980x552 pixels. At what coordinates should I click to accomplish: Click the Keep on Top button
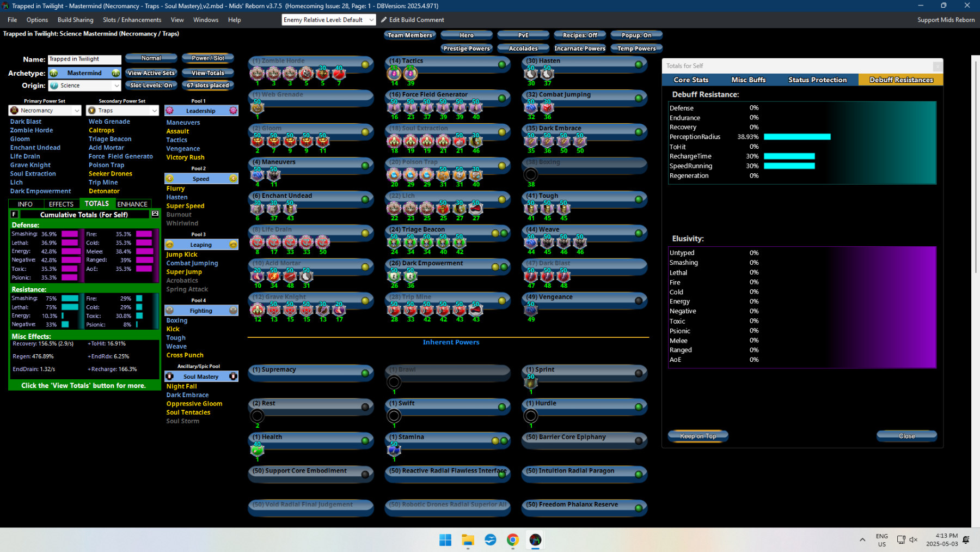coord(698,436)
